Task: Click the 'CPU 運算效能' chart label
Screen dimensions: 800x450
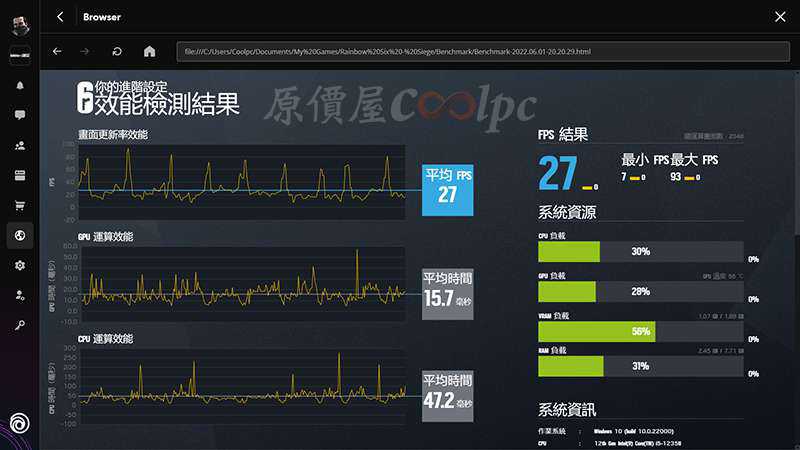Action: point(106,339)
